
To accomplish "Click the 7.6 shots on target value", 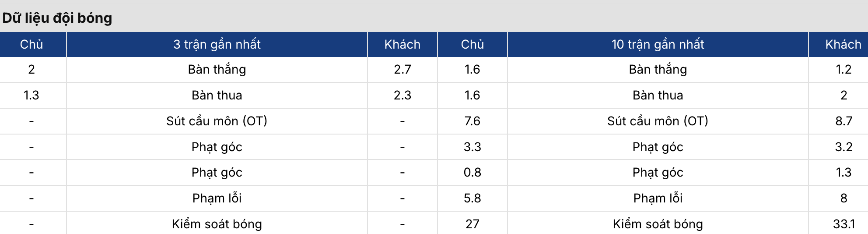I will point(472,121).
